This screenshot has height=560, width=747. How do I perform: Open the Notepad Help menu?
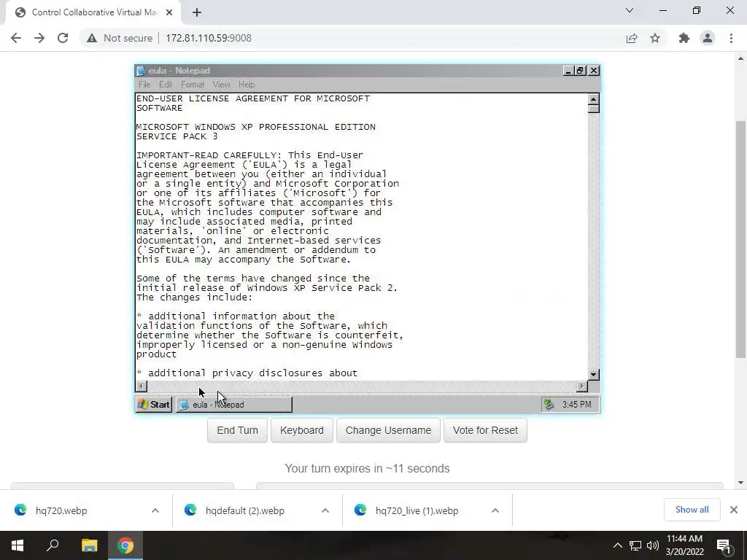[247, 85]
